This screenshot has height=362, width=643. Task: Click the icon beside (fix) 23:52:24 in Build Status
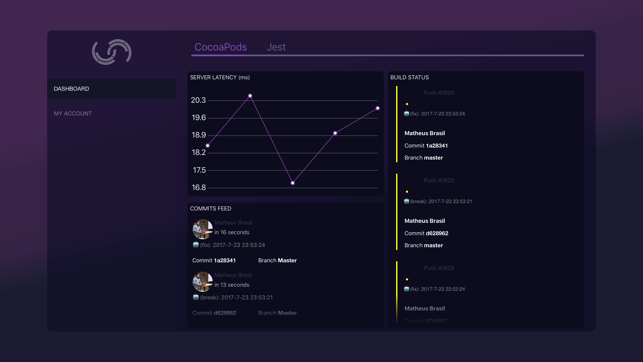pyautogui.click(x=406, y=289)
